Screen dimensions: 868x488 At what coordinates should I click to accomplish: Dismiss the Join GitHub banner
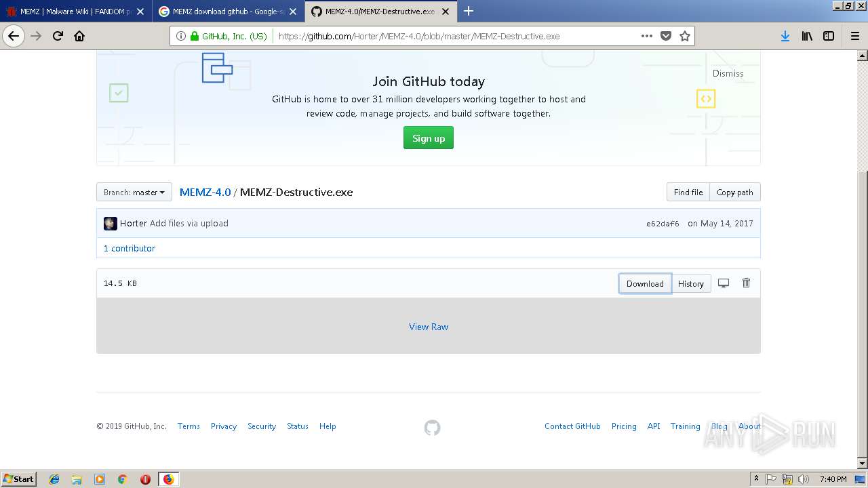click(728, 73)
